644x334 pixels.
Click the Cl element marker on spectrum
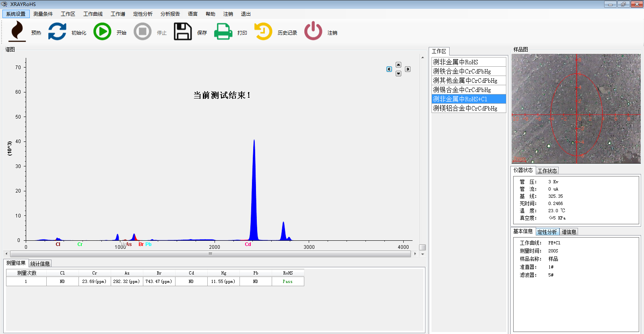(x=58, y=244)
